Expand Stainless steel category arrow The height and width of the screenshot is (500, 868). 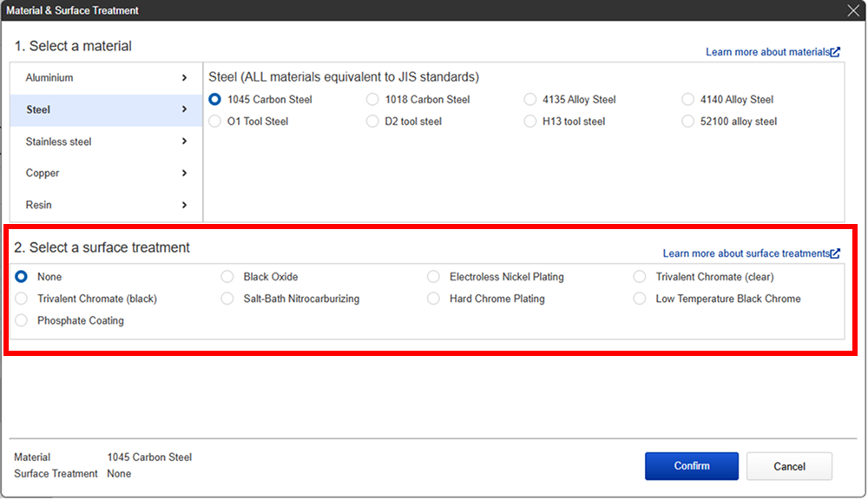pos(184,141)
